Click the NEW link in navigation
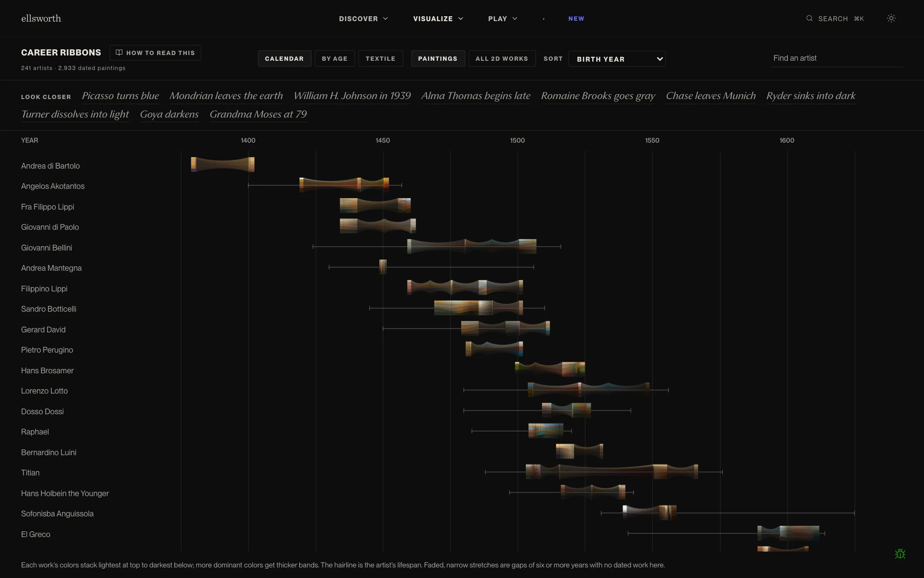 576,18
